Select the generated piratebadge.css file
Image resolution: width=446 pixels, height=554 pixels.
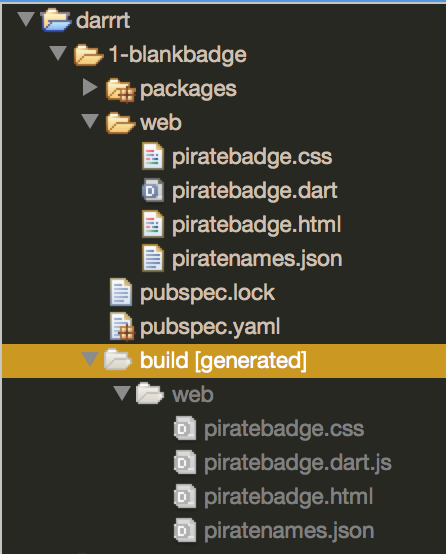pos(284,429)
